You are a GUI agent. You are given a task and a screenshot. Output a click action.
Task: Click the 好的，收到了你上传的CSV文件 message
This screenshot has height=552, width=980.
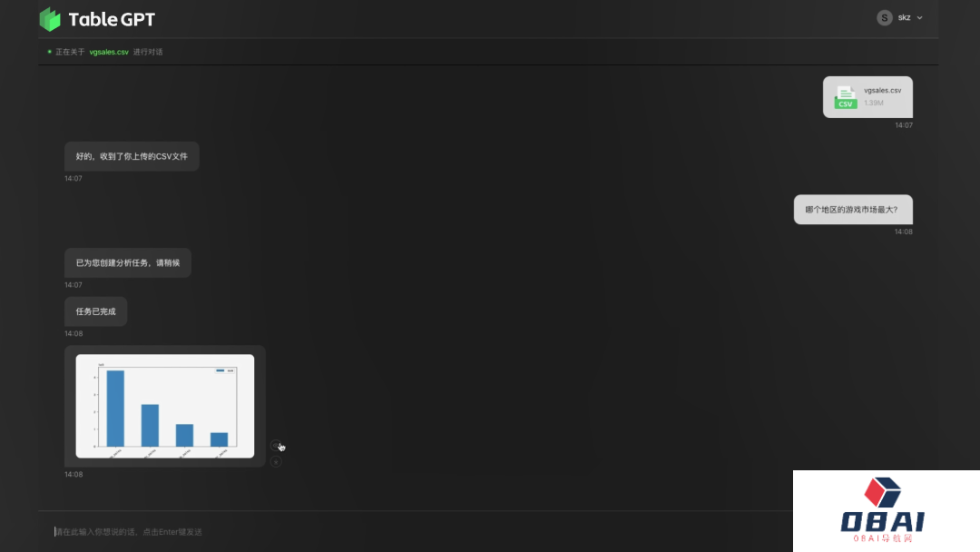(132, 156)
